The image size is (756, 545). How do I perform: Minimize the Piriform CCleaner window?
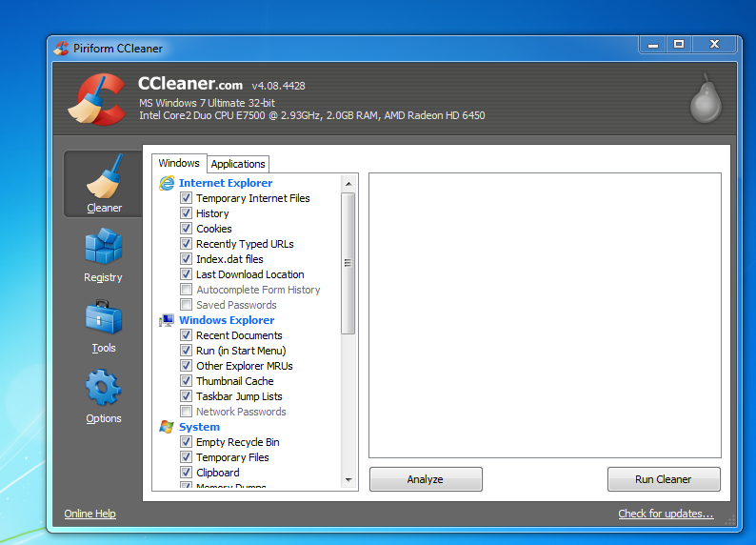tap(653, 45)
